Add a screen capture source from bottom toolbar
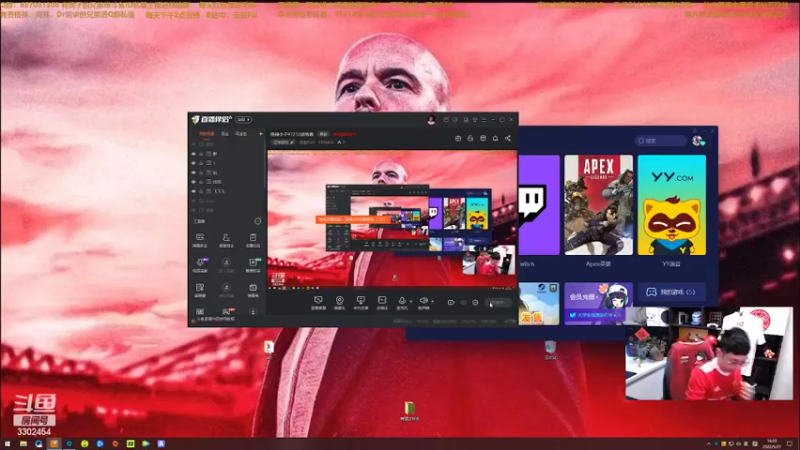Viewport: 800px width, 450px height. point(318,301)
